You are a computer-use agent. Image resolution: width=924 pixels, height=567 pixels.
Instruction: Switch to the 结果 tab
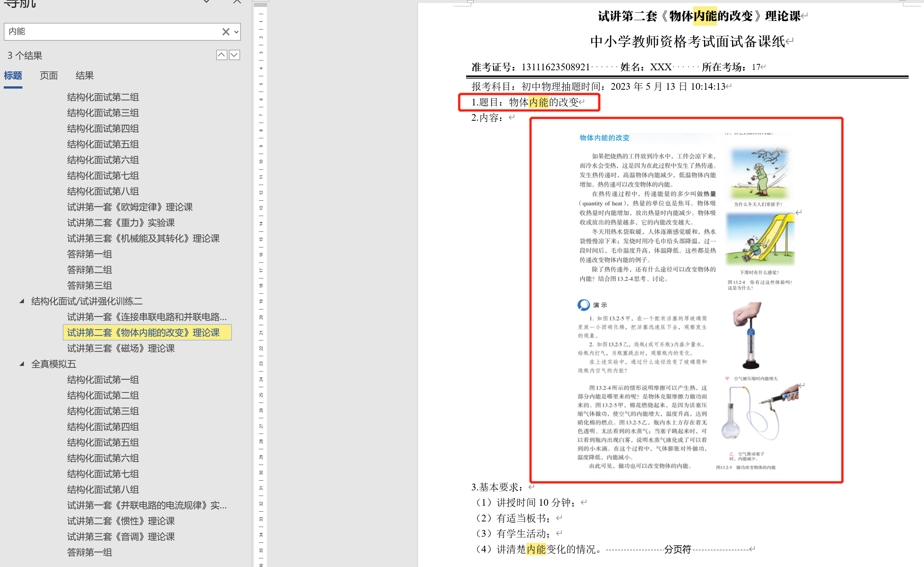click(x=84, y=76)
